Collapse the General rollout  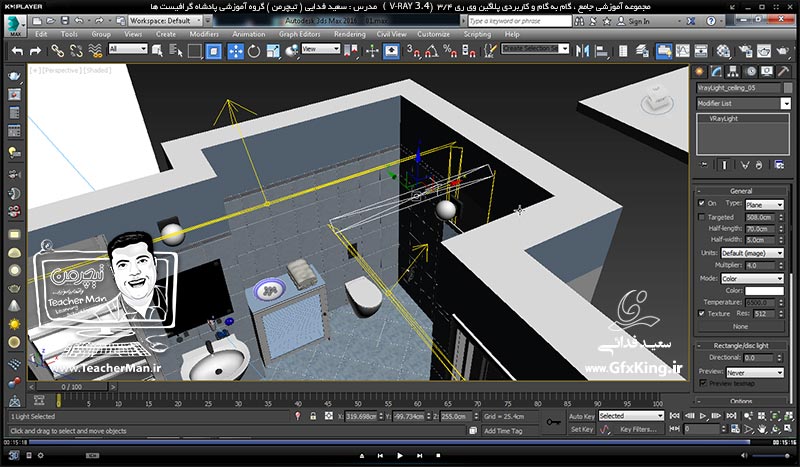pos(741,191)
